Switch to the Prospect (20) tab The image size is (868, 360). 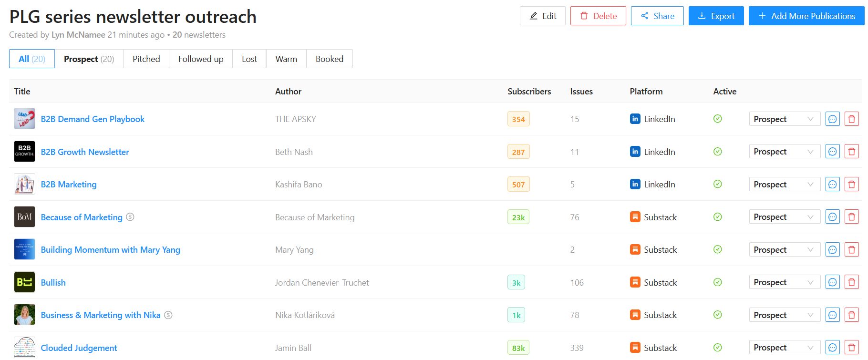[x=89, y=59]
